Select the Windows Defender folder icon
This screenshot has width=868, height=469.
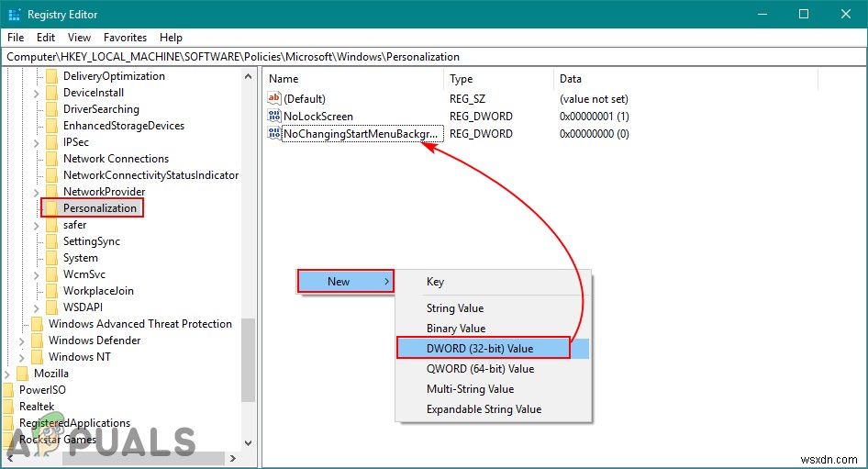coord(37,340)
